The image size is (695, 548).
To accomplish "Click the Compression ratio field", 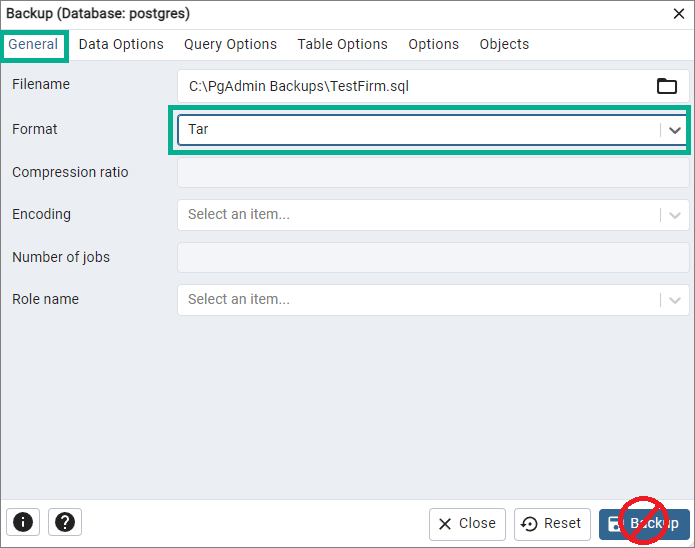I will pyautogui.click(x=433, y=172).
